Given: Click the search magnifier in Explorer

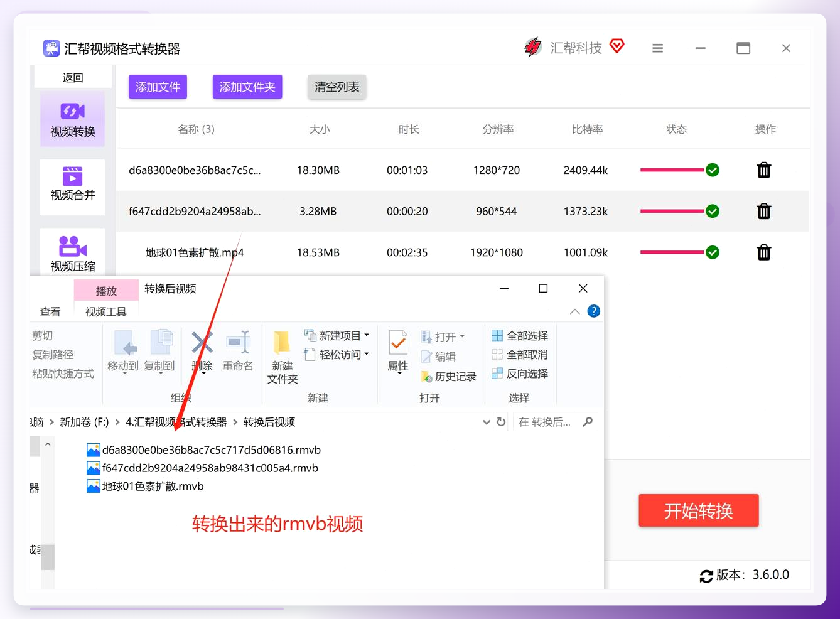Looking at the screenshot, I should point(588,422).
